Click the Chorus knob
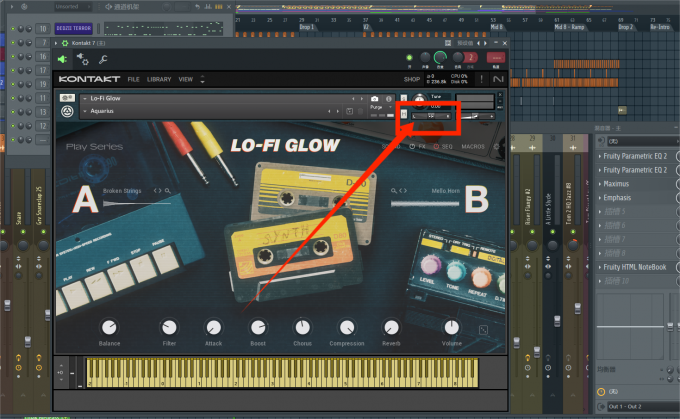Image resolution: width=680 pixels, height=419 pixels. [x=302, y=327]
